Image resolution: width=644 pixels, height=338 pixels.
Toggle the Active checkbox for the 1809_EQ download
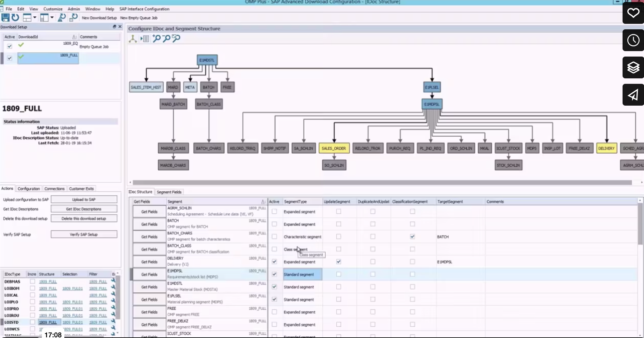point(10,46)
